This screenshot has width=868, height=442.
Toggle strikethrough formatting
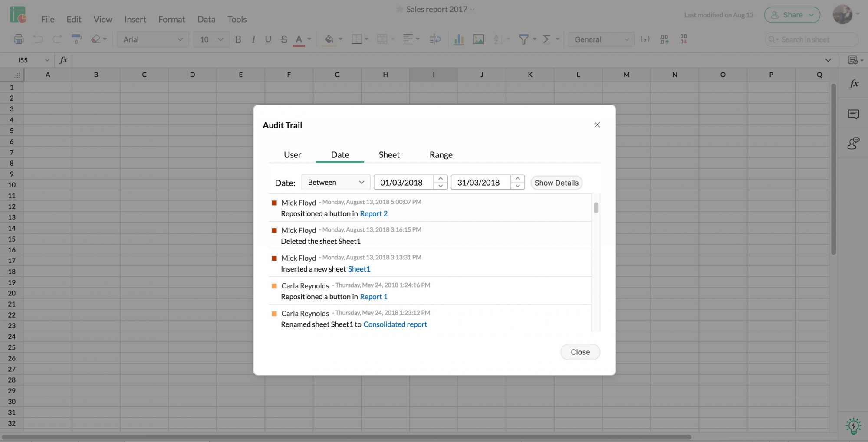(284, 39)
